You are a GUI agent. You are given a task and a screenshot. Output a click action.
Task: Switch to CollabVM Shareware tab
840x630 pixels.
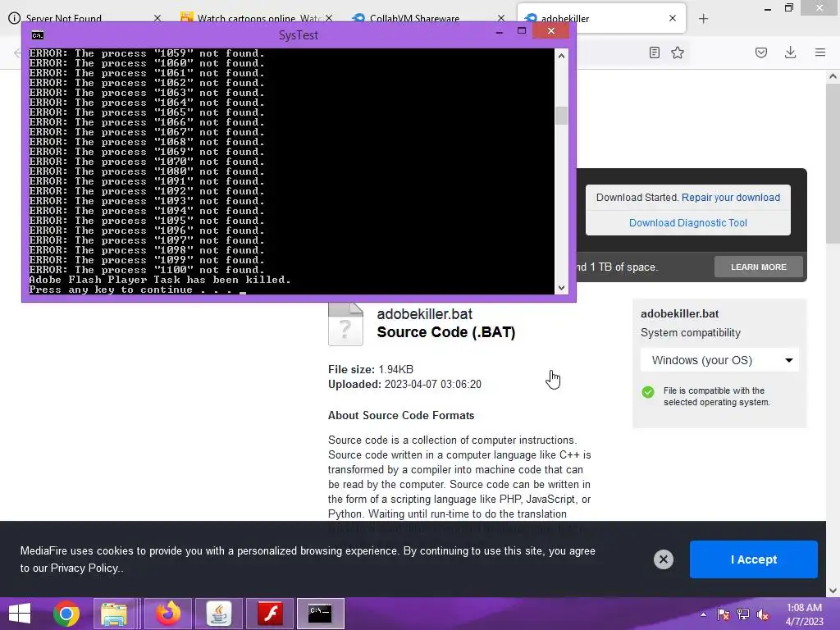click(x=428, y=19)
